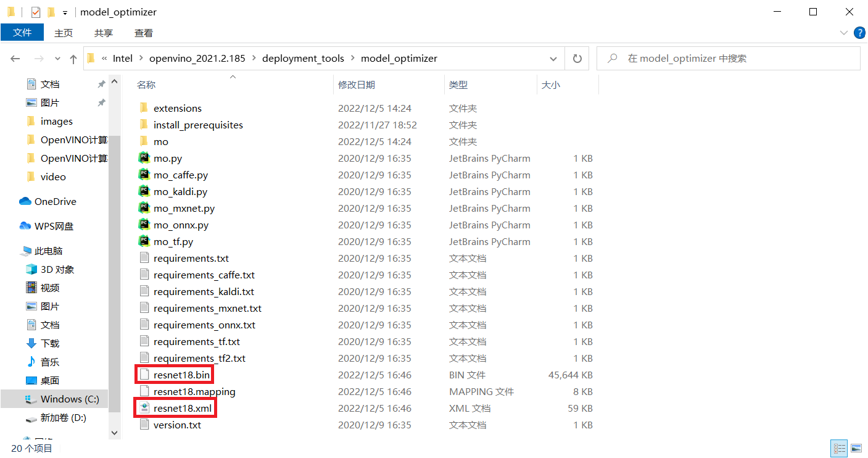868x458 pixels.
Task: Click the PyCharm icon of mo_caffe.py
Action: (144, 175)
